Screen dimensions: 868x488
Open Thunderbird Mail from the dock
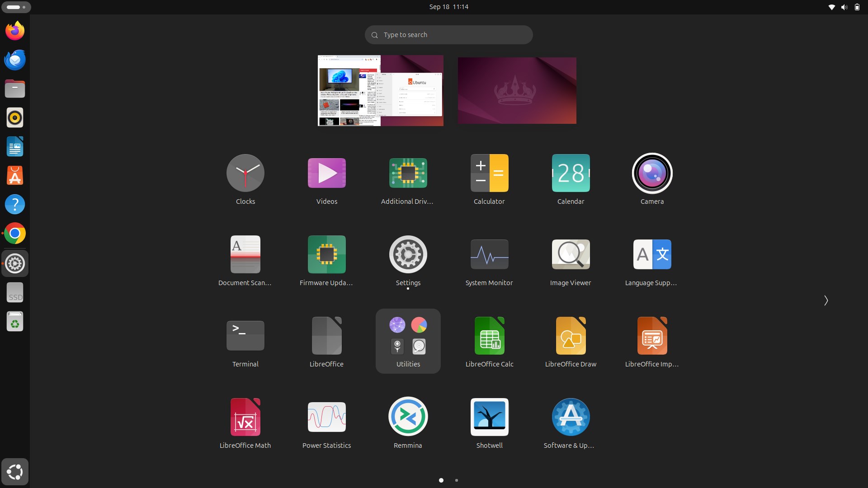(15, 60)
